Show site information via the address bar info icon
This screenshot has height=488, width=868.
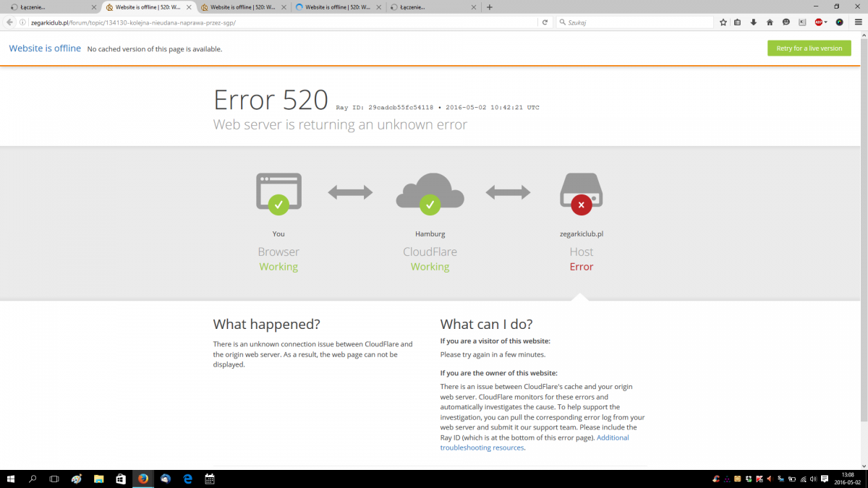(x=23, y=22)
